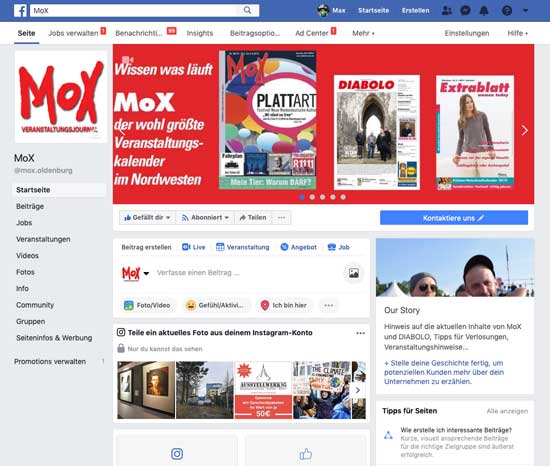Open Einstellungen

tap(467, 33)
